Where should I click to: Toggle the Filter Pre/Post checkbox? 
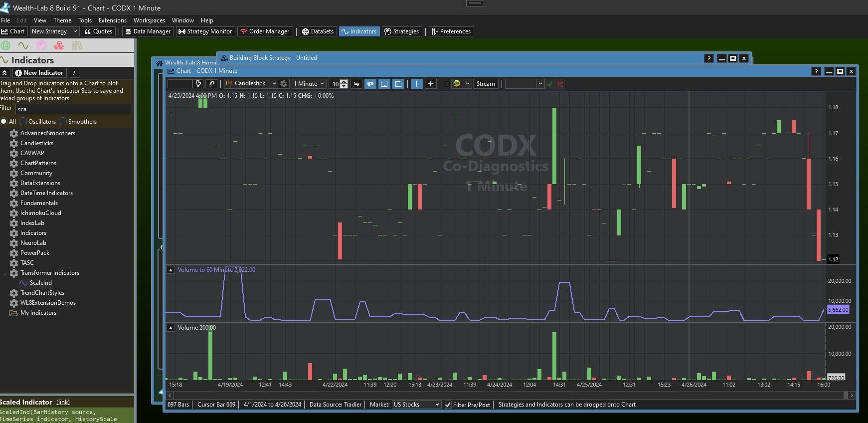(448, 405)
